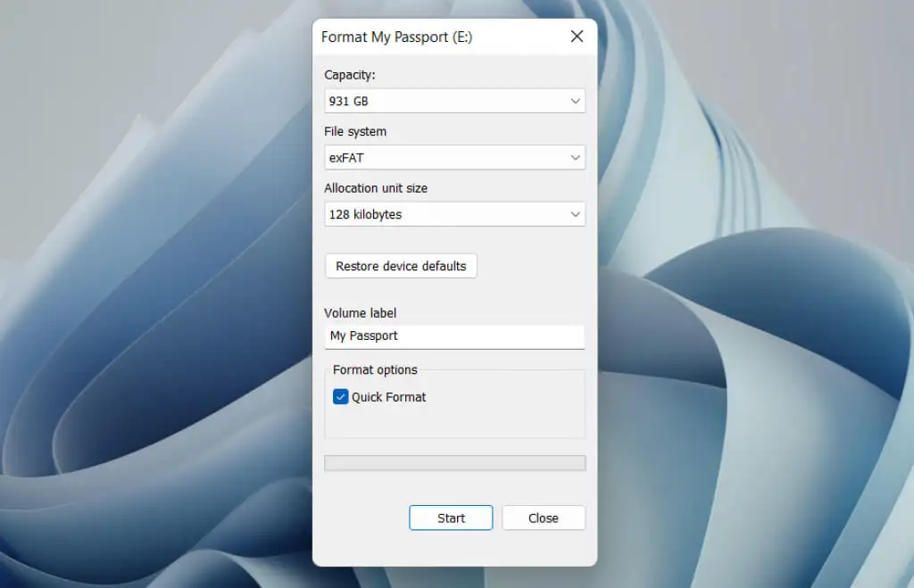Click the "File system" label

point(355,132)
